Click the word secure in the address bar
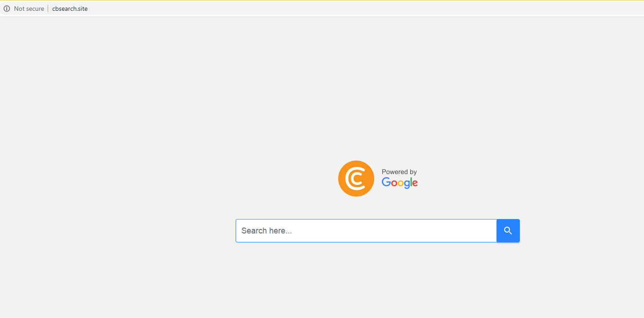The height and width of the screenshot is (318, 644). coord(35,9)
